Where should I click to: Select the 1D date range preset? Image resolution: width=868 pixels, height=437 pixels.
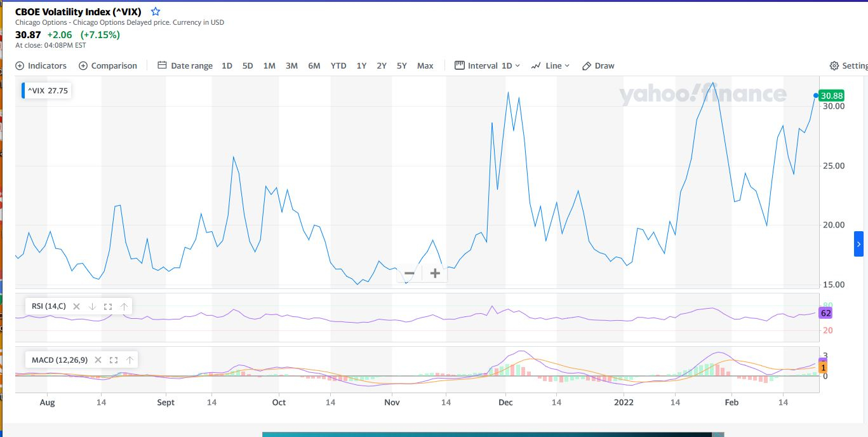[x=227, y=65]
